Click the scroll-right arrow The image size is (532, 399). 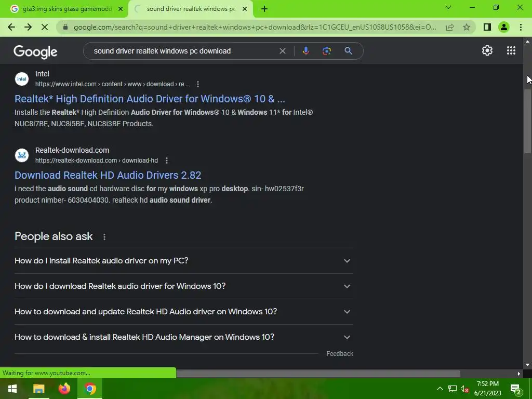click(x=519, y=374)
